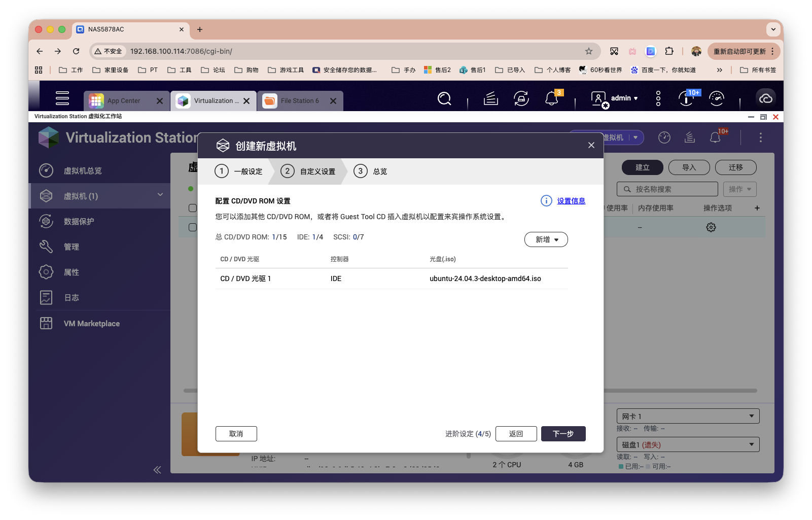This screenshot has width=812, height=520.
Task: Open VM Marketplace from the sidebar
Action: click(x=91, y=323)
